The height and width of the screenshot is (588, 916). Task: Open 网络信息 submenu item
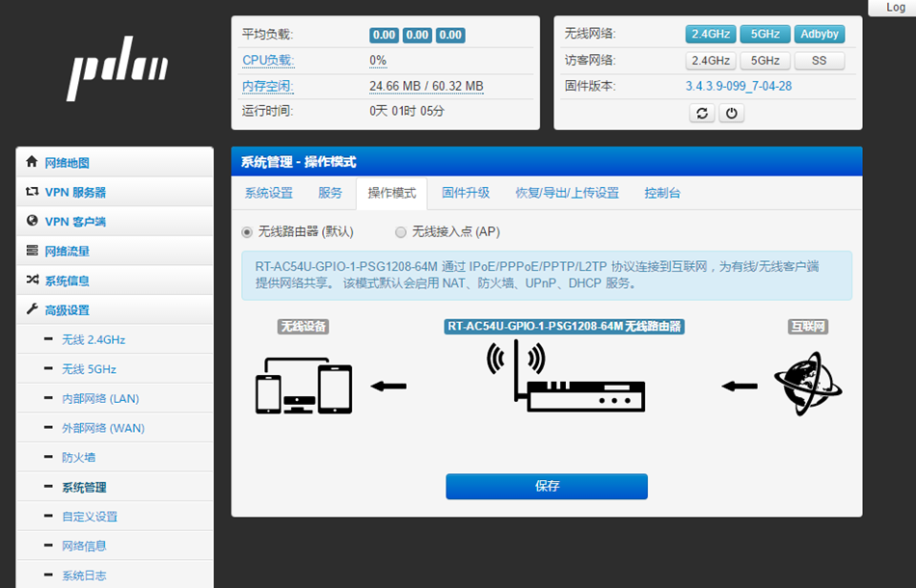(115, 546)
